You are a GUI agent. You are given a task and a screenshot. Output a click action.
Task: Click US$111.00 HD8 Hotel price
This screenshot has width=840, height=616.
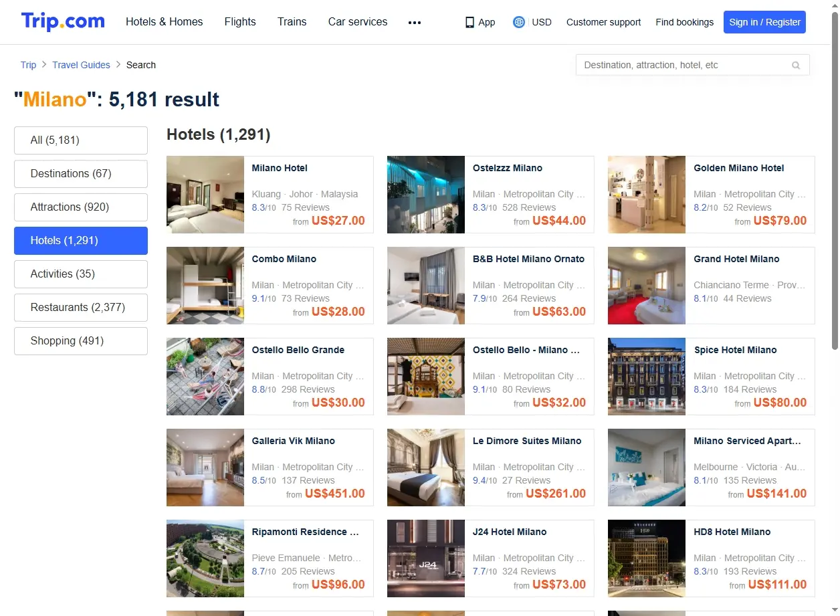pyautogui.click(x=777, y=585)
